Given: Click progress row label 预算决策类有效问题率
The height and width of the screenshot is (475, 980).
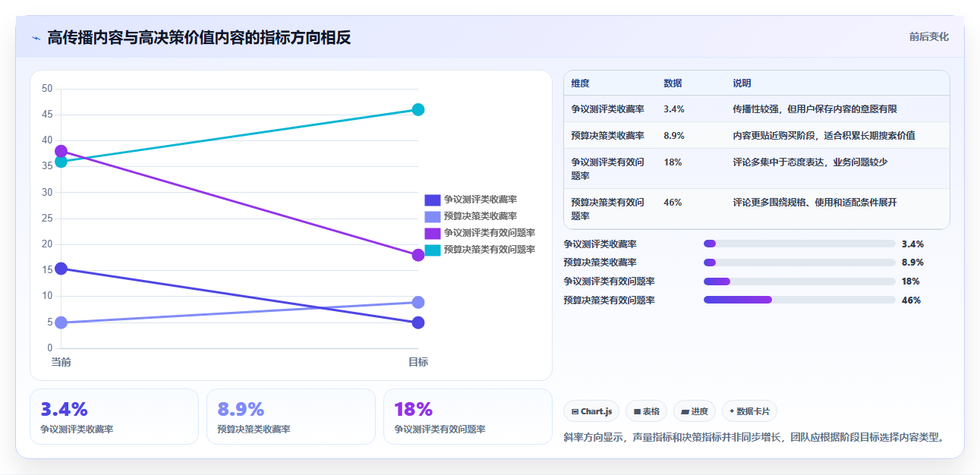Looking at the screenshot, I should pyautogui.click(x=610, y=300).
